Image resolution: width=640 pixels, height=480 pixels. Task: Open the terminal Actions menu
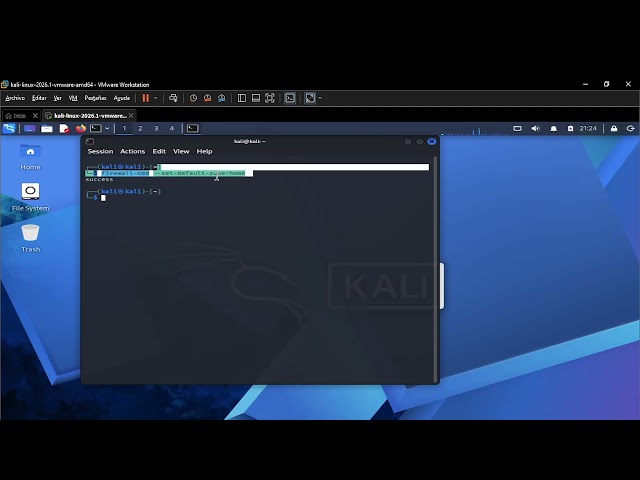tap(132, 151)
